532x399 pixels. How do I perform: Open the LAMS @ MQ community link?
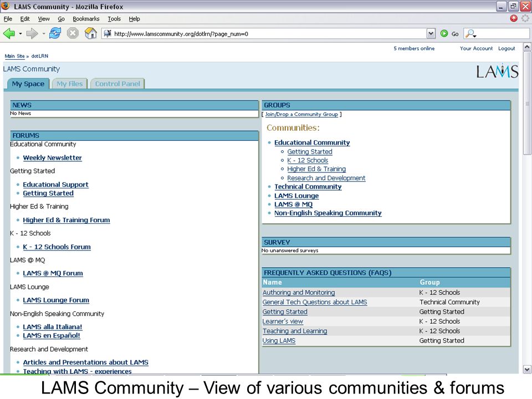(294, 204)
